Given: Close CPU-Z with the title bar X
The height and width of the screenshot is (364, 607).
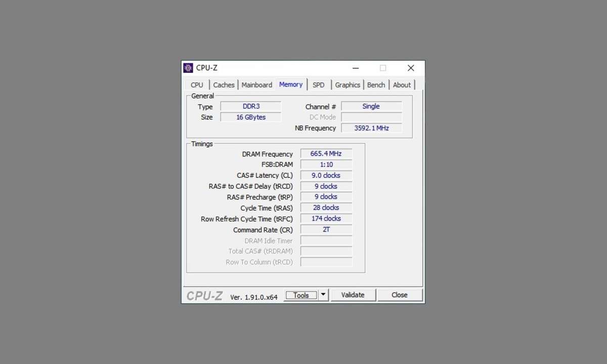Looking at the screenshot, I should pos(411,68).
